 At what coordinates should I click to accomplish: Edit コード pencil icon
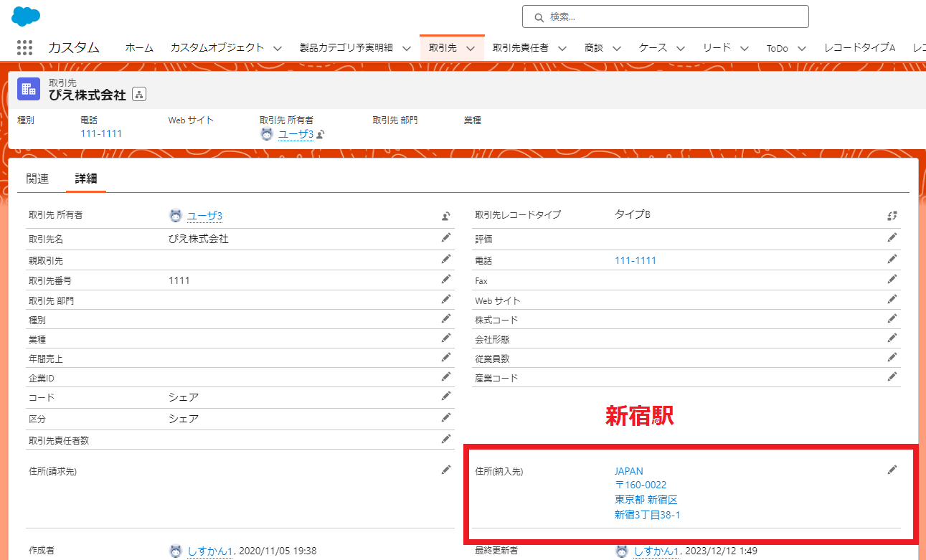(446, 396)
